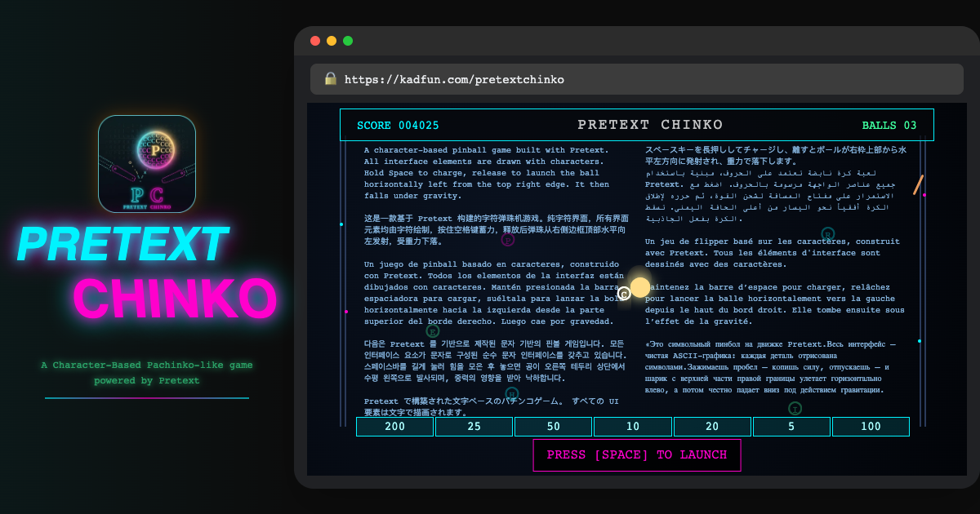Select the Pretext Chinko app logo on the left

[147, 163]
